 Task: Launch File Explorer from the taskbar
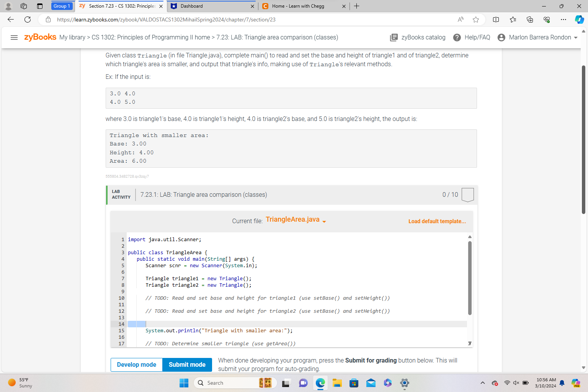[x=337, y=383]
